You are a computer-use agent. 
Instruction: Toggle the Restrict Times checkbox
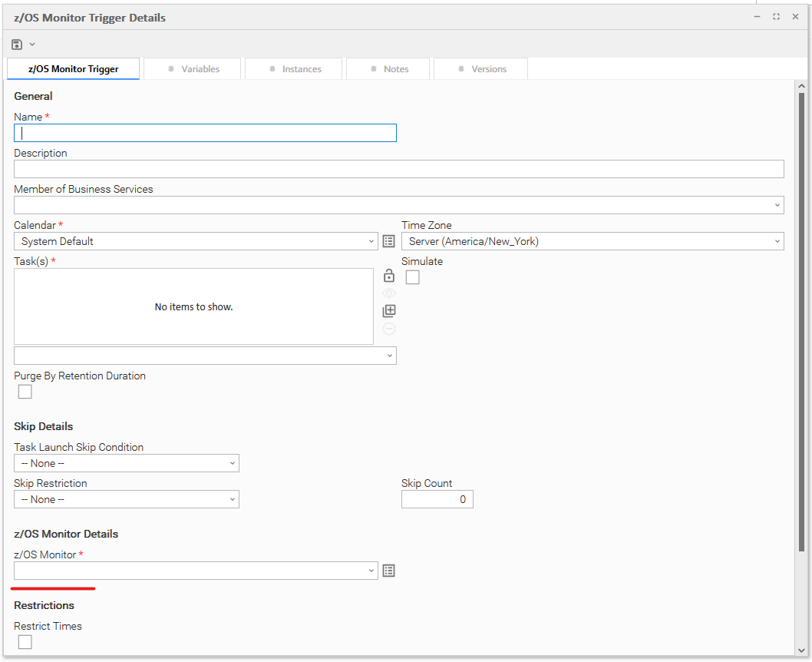25,642
